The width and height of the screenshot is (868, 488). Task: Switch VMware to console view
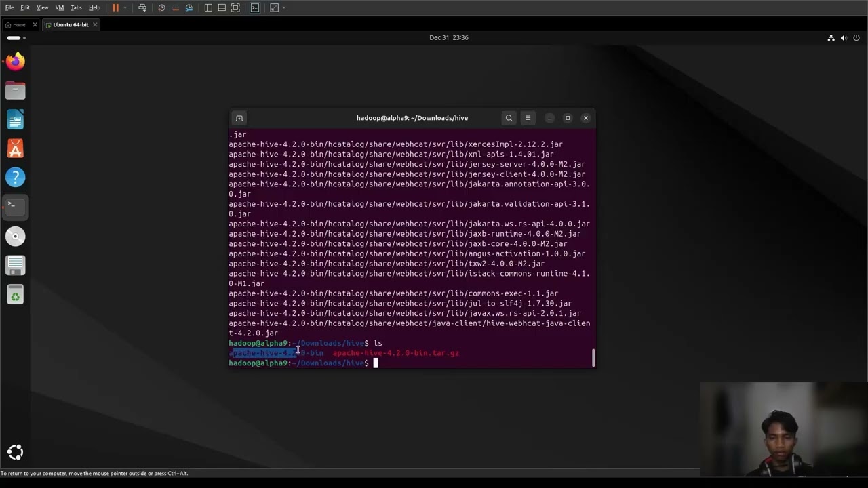[x=255, y=7]
